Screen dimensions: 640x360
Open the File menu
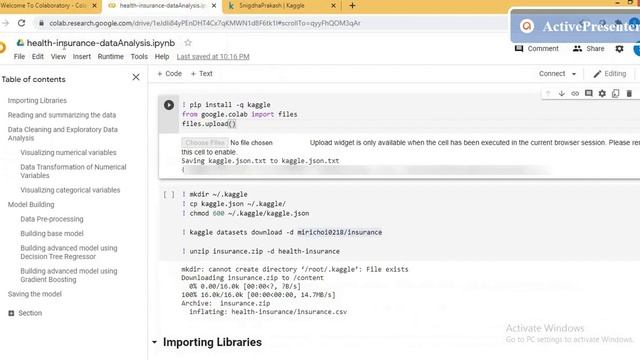point(19,57)
